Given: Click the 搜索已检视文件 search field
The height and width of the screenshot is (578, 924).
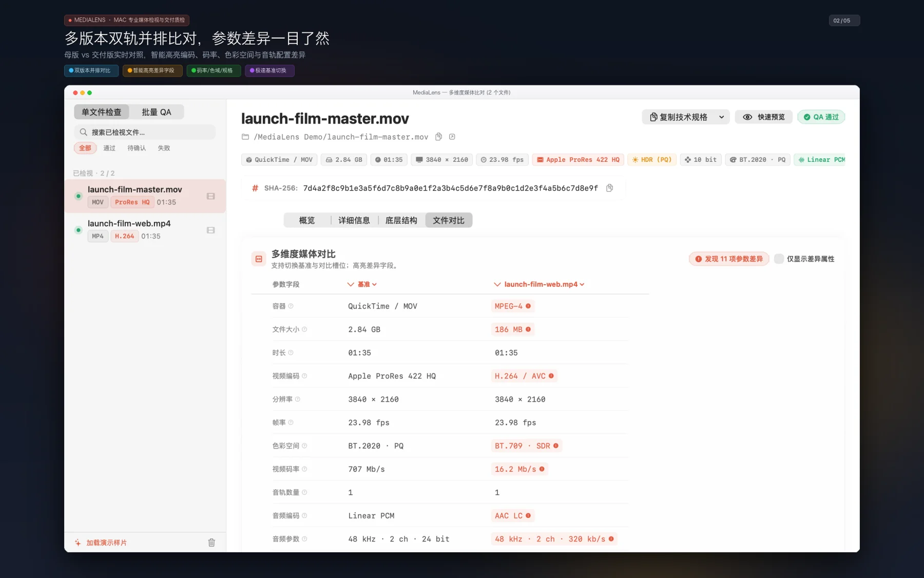Looking at the screenshot, I should [145, 132].
